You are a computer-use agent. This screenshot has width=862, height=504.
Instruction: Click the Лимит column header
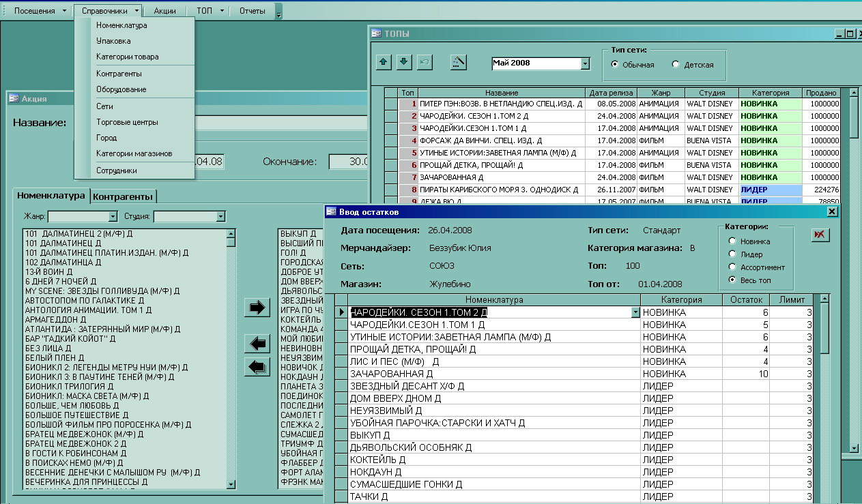point(792,299)
